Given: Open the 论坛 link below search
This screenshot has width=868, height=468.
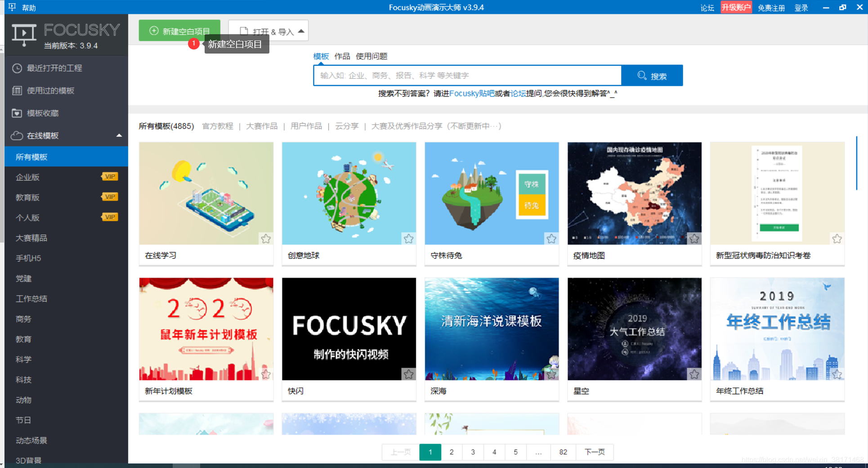Looking at the screenshot, I should click(x=518, y=93).
